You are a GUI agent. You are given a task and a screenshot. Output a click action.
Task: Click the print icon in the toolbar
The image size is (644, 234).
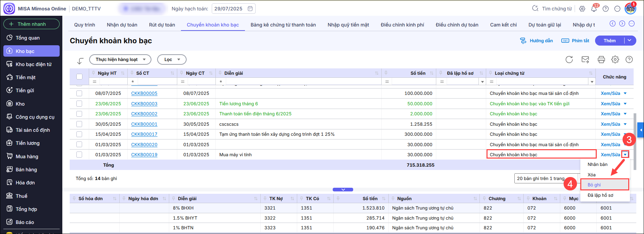(x=601, y=60)
